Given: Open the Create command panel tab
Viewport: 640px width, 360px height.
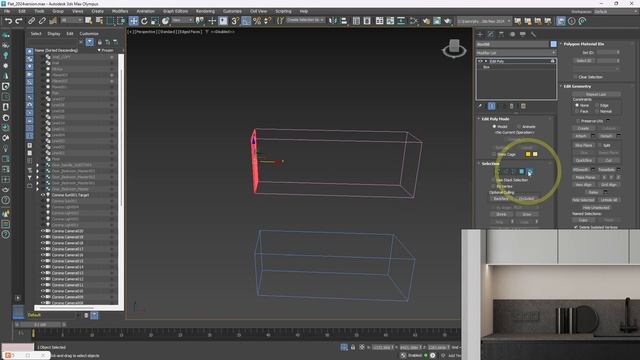Looking at the screenshot, I should pos(480,35).
